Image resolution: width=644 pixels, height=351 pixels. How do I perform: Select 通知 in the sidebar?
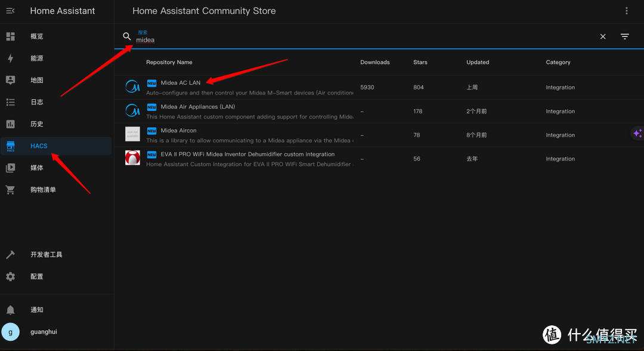coord(36,310)
